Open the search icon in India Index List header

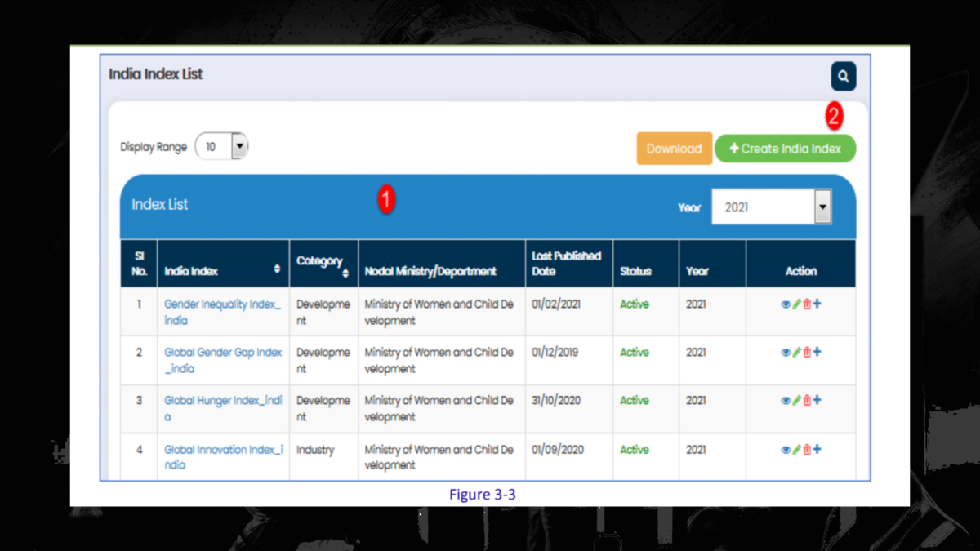tap(843, 76)
